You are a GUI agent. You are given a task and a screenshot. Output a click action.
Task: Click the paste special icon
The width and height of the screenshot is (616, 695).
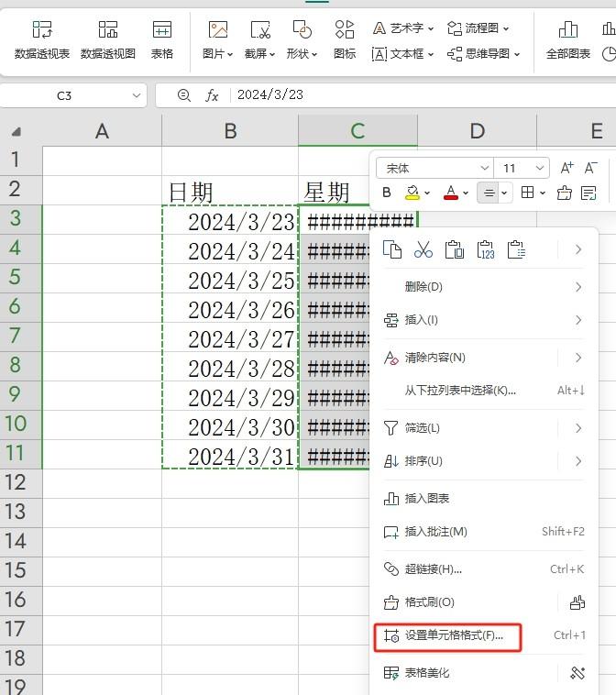click(516, 249)
